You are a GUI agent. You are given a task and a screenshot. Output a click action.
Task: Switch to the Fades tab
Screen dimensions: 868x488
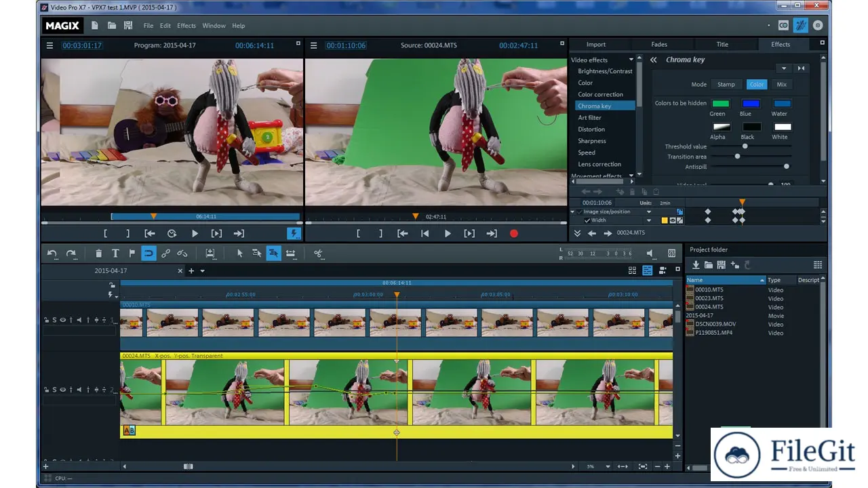[659, 45]
